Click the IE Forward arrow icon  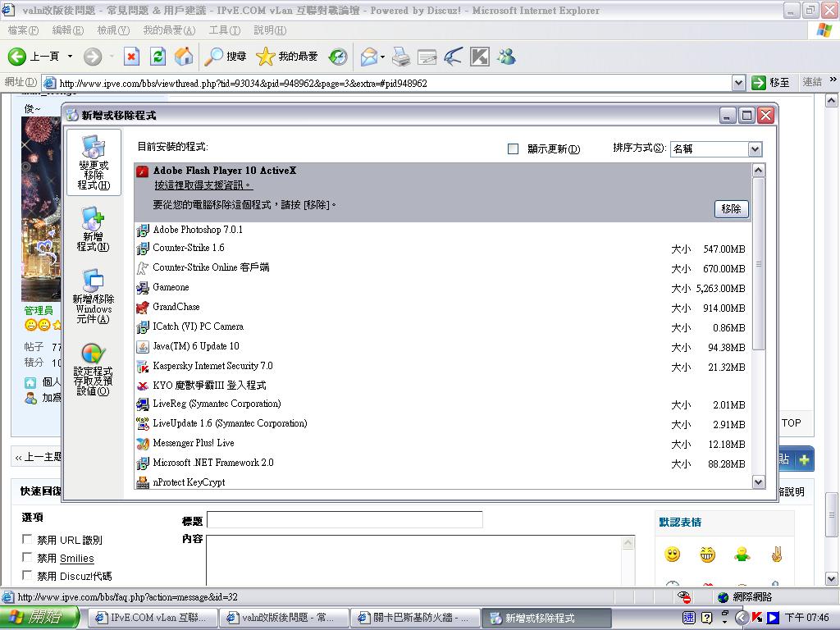(x=93, y=57)
